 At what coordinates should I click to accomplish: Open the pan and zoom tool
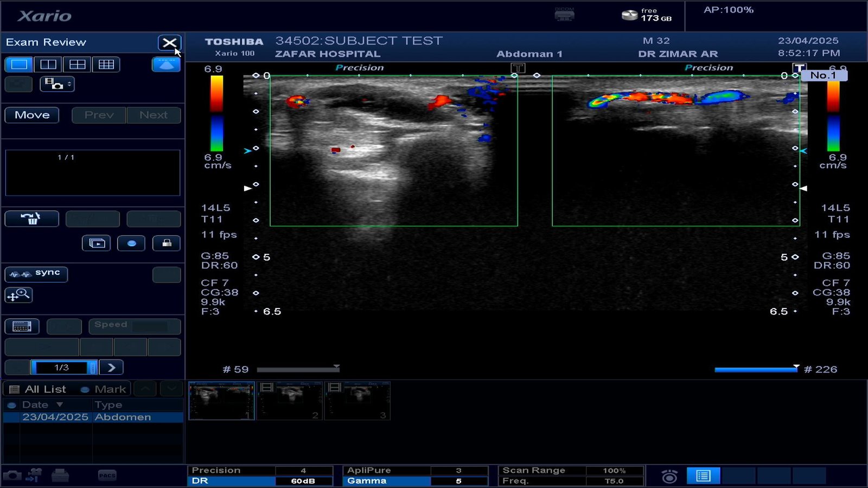pyautogui.click(x=18, y=295)
